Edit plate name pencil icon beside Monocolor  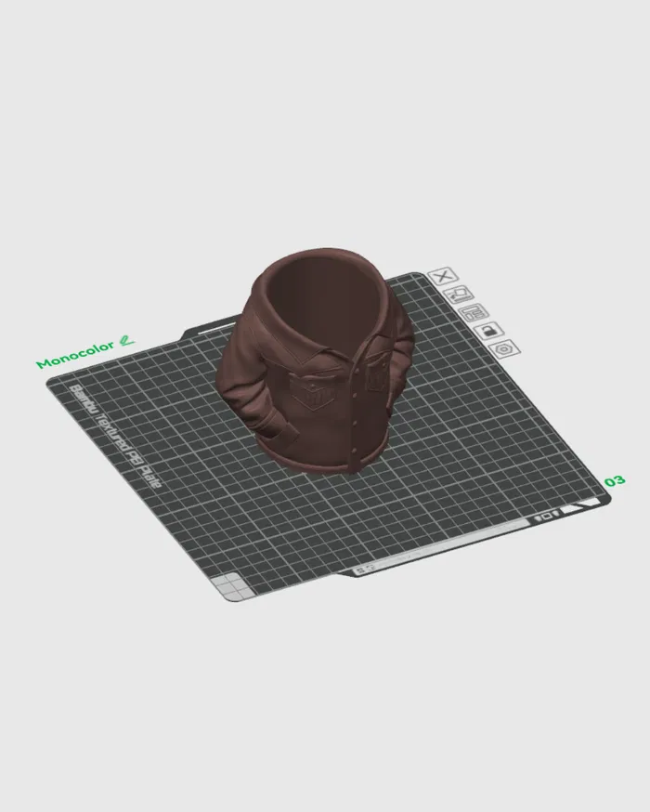tap(126, 341)
